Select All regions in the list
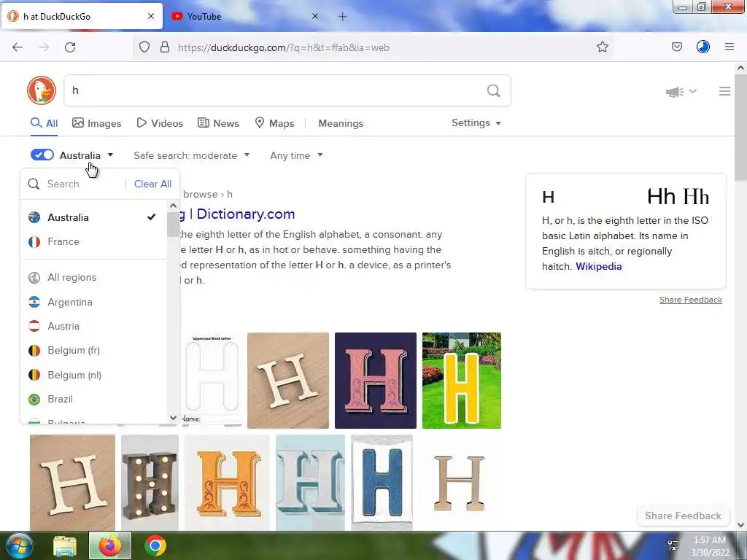Image resolution: width=747 pixels, height=560 pixels. coord(93,278)
